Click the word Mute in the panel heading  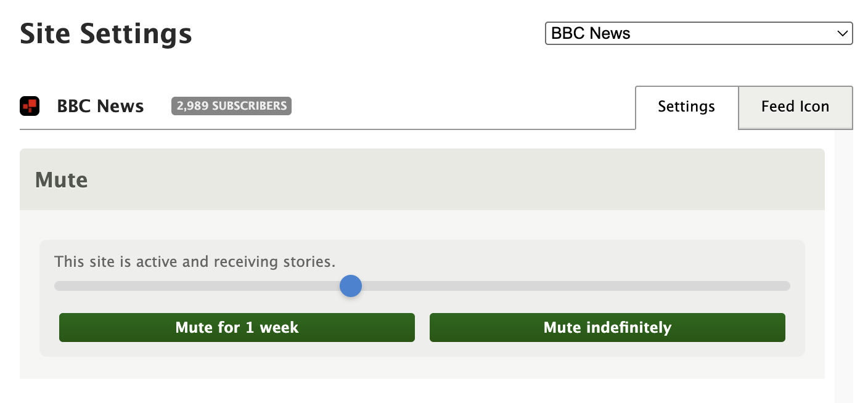click(62, 180)
